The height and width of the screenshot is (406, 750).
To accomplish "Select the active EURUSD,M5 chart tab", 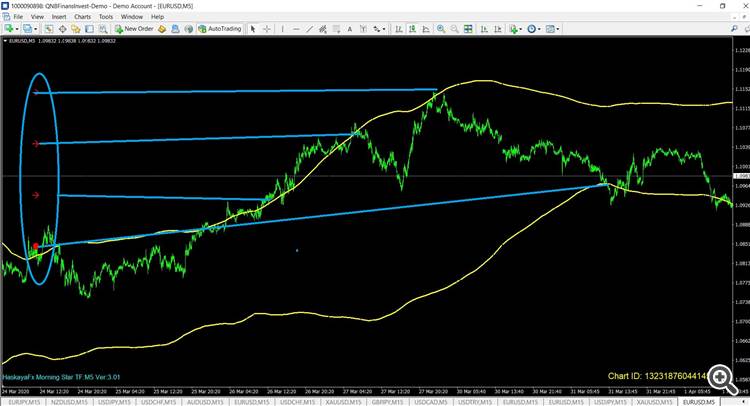I will (x=699, y=402).
